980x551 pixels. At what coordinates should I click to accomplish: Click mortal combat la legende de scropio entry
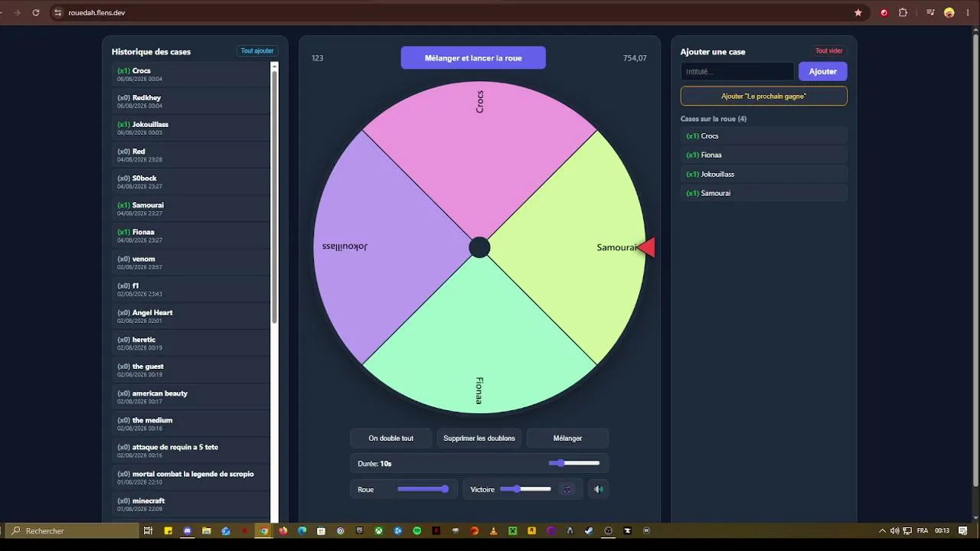tap(191, 478)
